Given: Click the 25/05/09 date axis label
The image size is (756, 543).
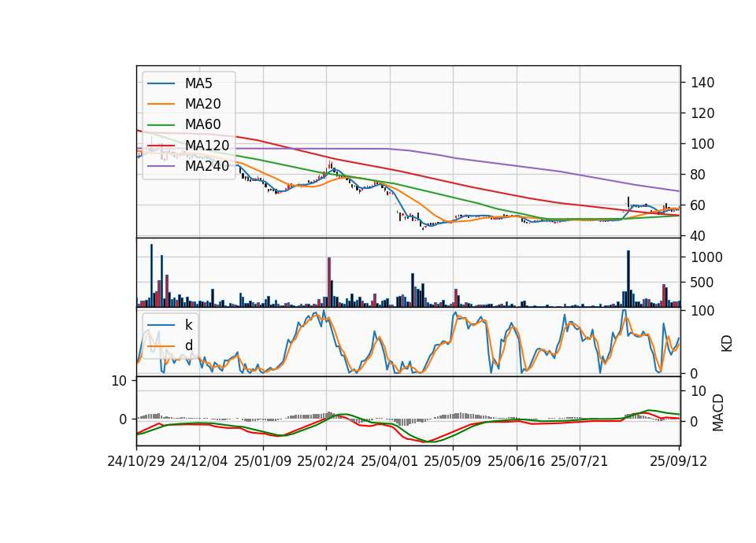Looking at the screenshot, I should [x=453, y=461].
